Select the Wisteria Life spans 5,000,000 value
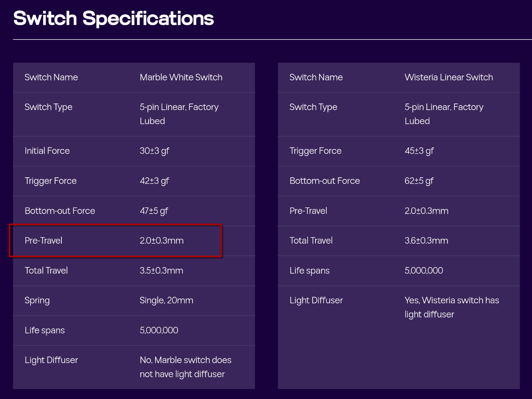532x399 pixels. pos(424,270)
